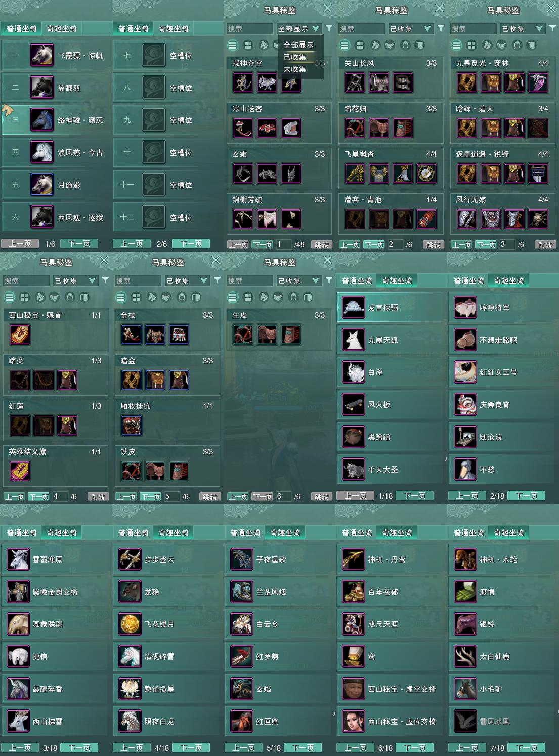Select the 飞霞骠·惊帆 mount icon
Viewport: 559px width, 756px height.
(42, 55)
